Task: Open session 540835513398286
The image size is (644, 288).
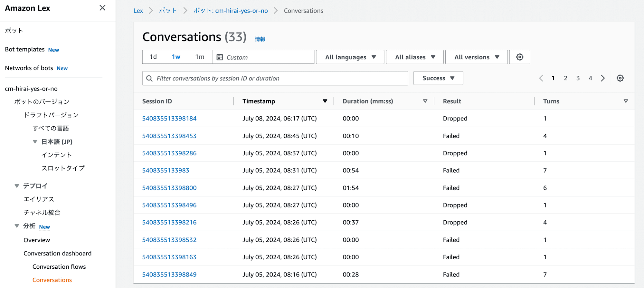Action: point(169,153)
